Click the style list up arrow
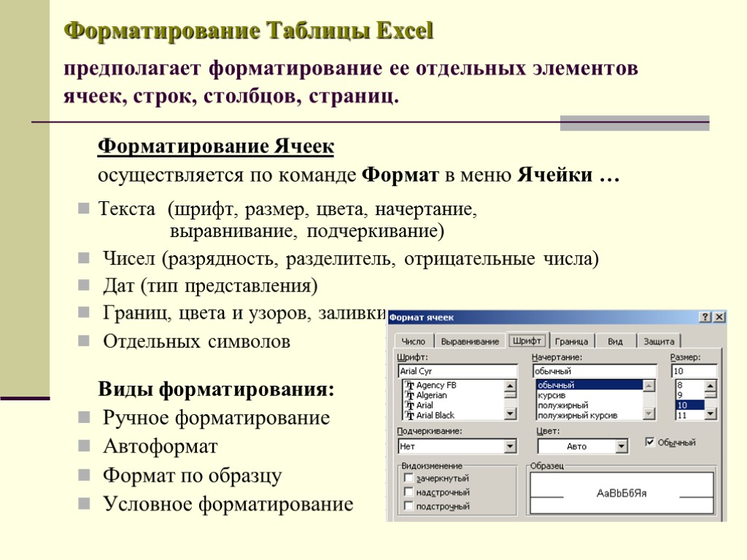This screenshot has width=747, height=560. (x=649, y=386)
